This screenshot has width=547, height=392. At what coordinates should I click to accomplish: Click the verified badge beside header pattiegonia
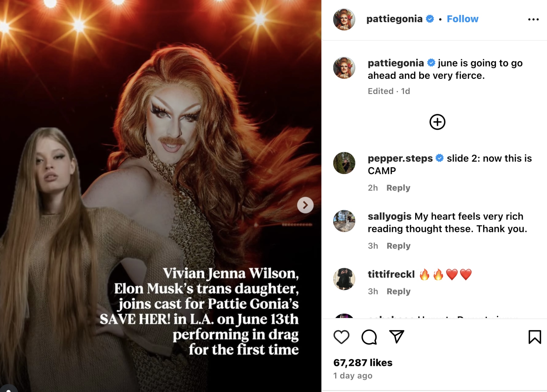click(x=430, y=19)
